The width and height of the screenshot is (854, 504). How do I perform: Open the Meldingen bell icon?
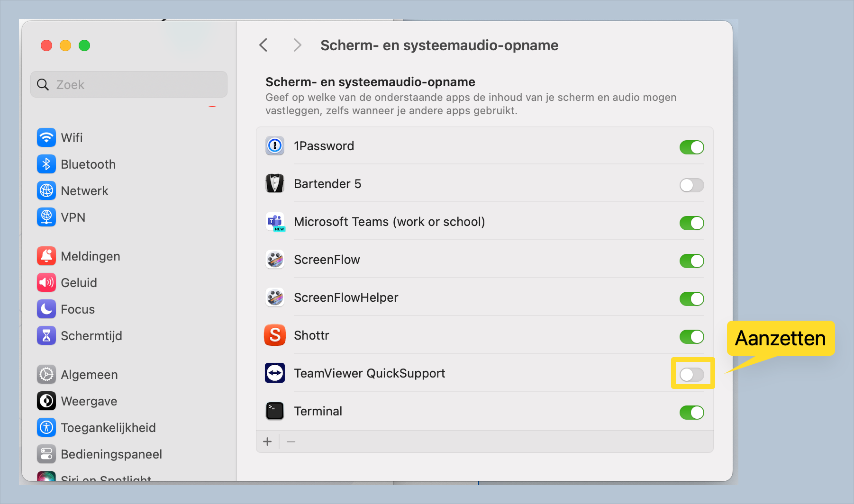coord(46,256)
